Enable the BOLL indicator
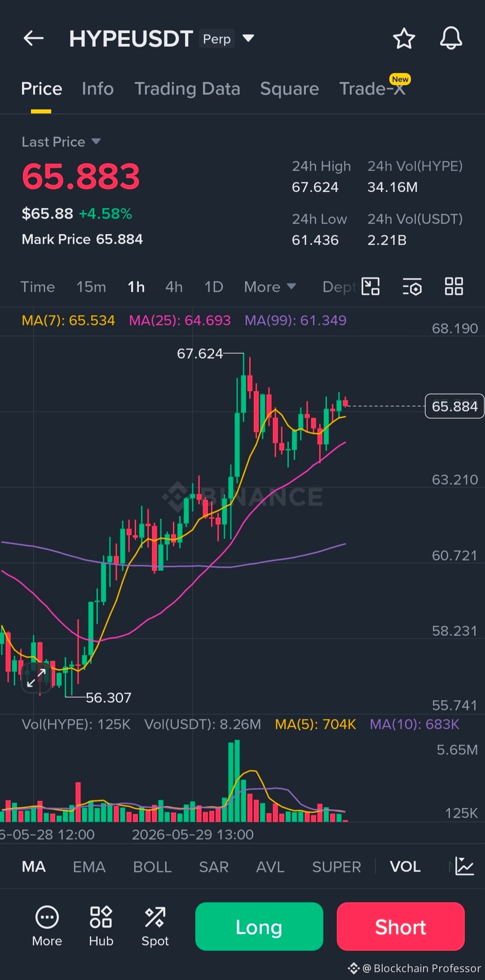The width and height of the screenshot is (485, 980). pos(152,866)
